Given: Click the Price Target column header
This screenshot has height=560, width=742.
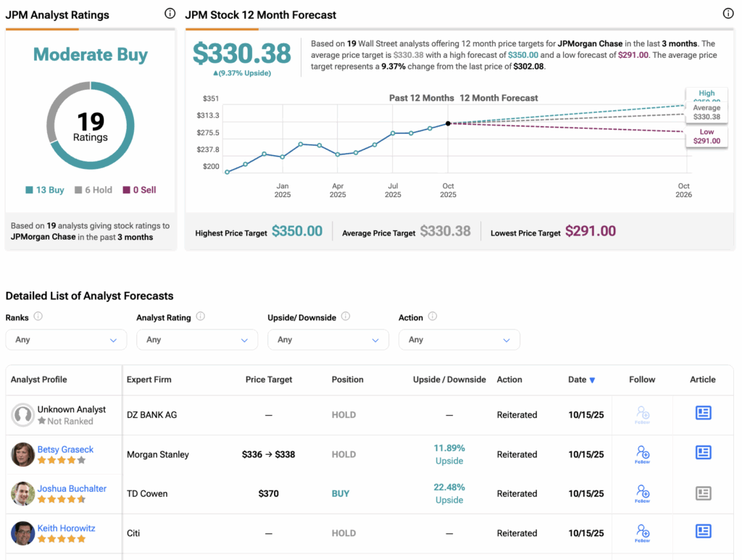Looking at the screenshot, I should [x=269, y=380].
